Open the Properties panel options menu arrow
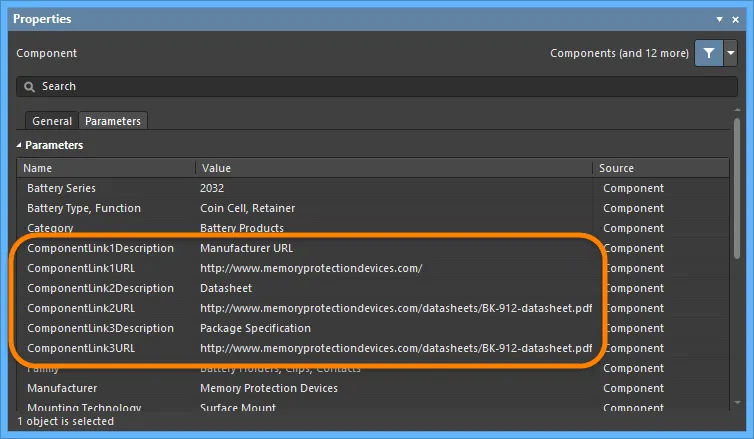754x439 pixels. point(721,19)
